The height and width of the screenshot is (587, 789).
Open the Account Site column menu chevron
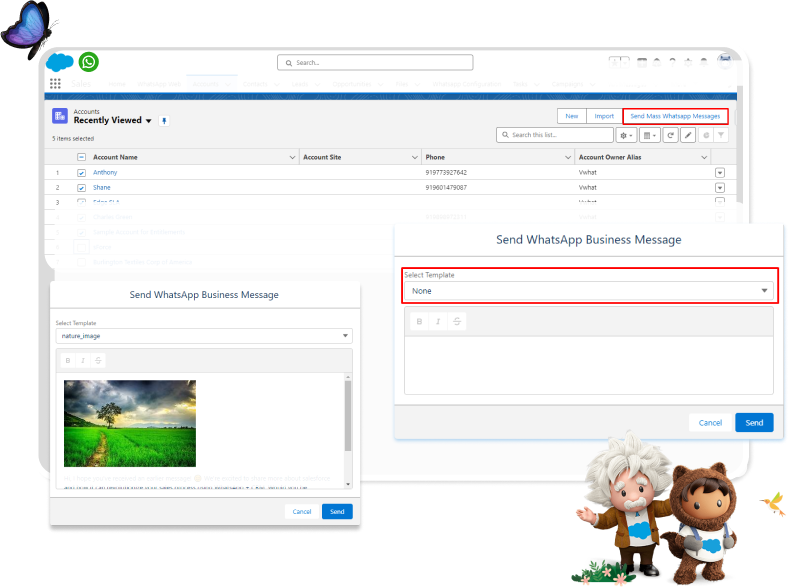pyautogui.click(x=415, y=157)
